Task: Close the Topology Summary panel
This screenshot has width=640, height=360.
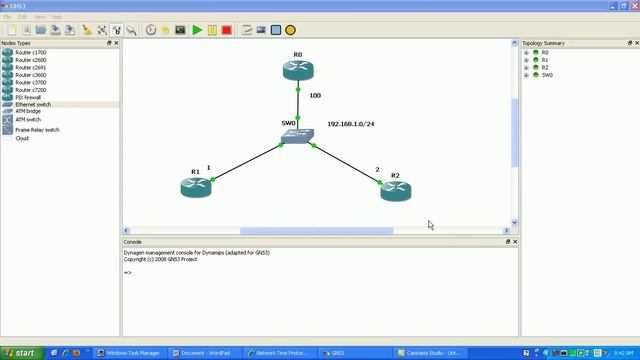Action: [637, 43]
